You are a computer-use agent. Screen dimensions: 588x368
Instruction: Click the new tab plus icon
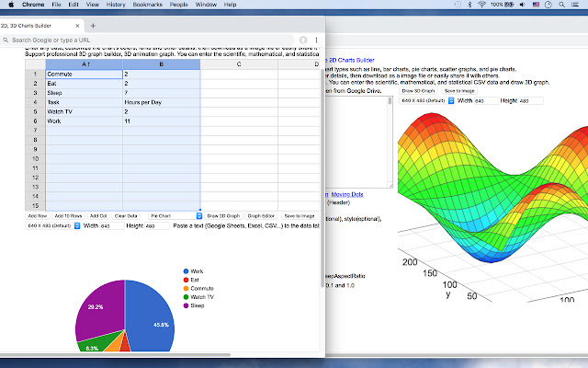[x=93, y=25]
